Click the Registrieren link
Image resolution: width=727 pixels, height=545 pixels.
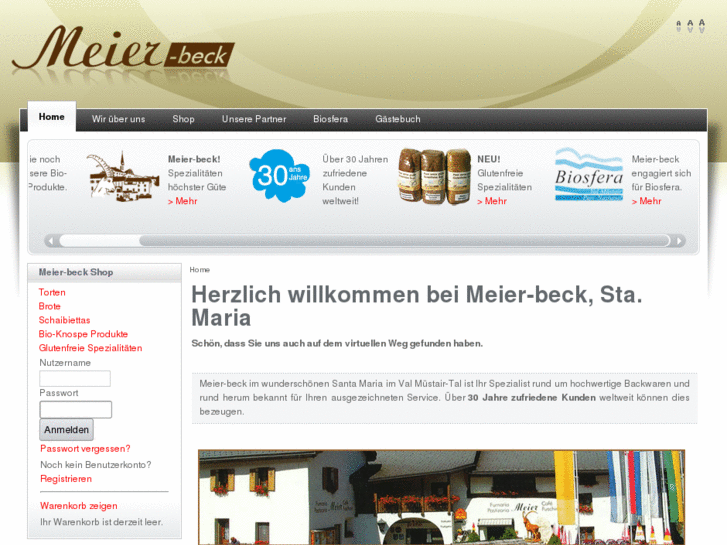(66, 479)
